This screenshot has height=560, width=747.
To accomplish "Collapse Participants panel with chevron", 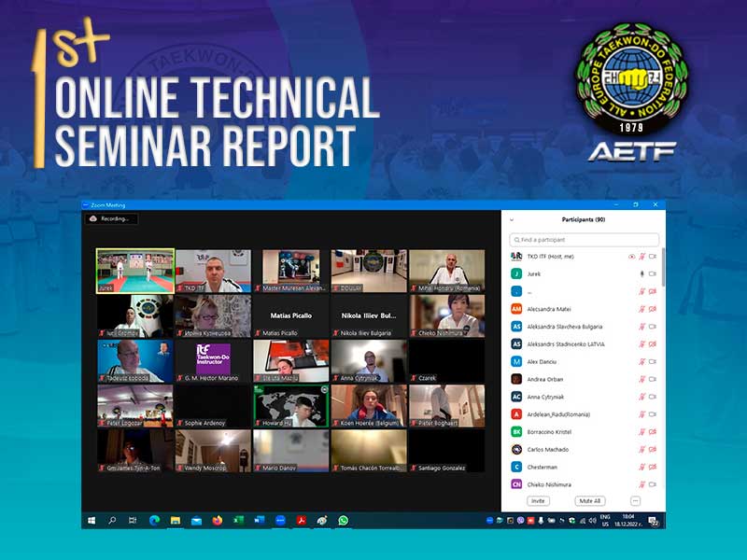I will click(x=512, y=220).
